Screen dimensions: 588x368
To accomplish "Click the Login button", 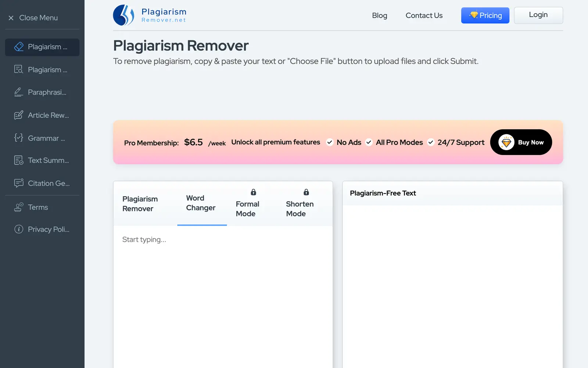I will [x=538, y=15].
